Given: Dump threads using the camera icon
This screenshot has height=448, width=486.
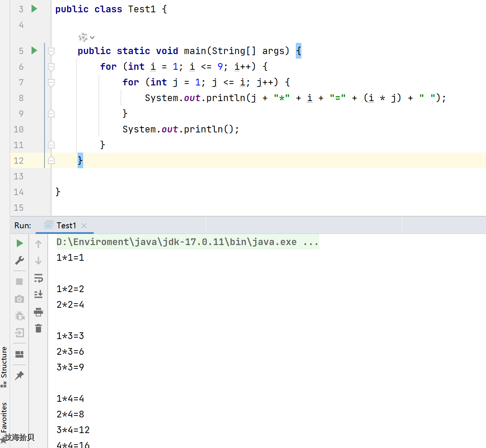Looking at the screenshot, I should (19, 299).
